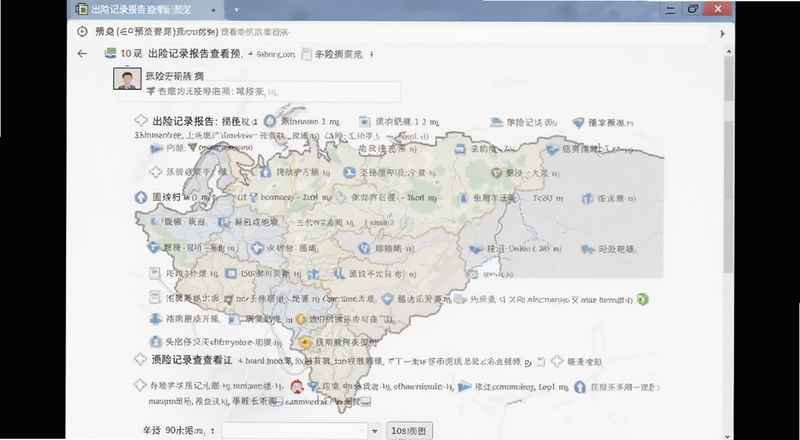Click the blue truck icon before "Onkin"
This screenshot has height=440, width=800.
tap(476, 249)
